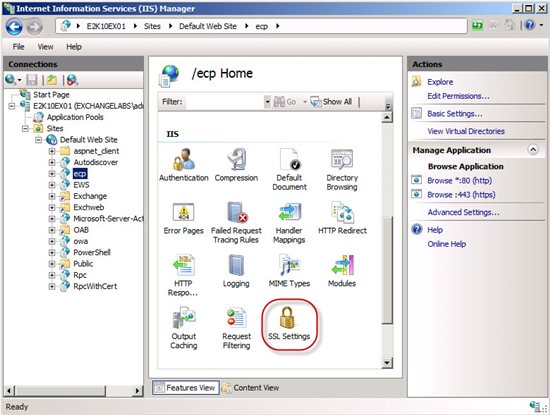This screenshot has width=550, height=415.
Task: Open Basic Settings link
Action: 455,114
